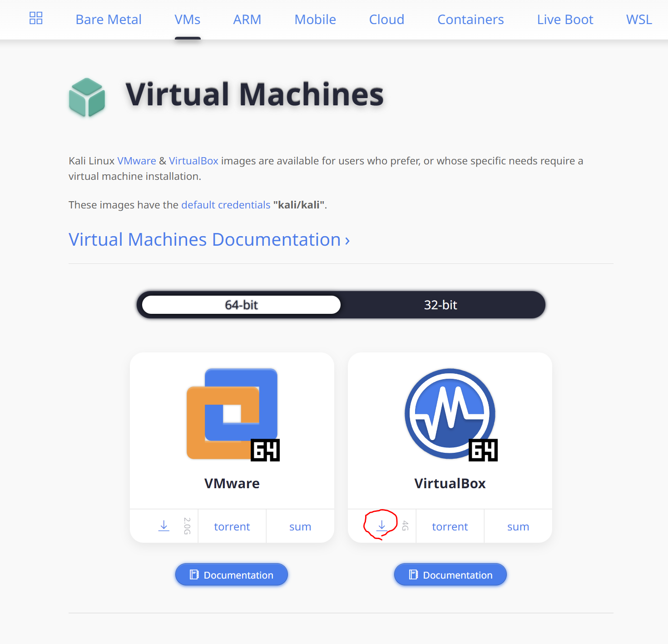Open Documentation button under VMware
The image size is (668, 644).
point(232,575)
